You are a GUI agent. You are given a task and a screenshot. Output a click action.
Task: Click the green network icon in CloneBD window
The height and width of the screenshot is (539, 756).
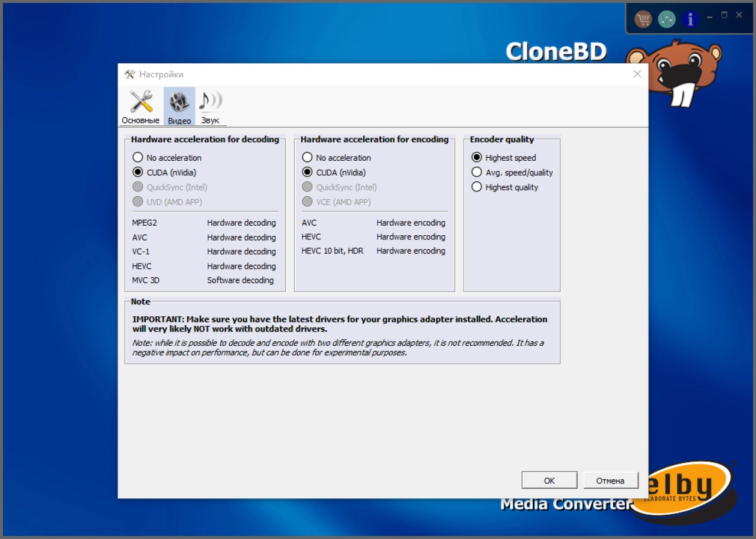[666, 19]
